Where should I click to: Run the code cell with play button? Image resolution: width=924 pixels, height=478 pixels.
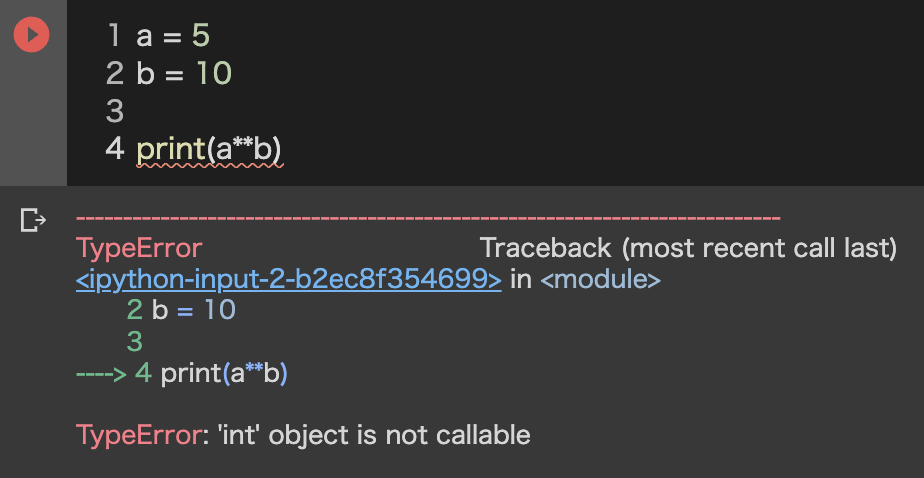(32, 36)
